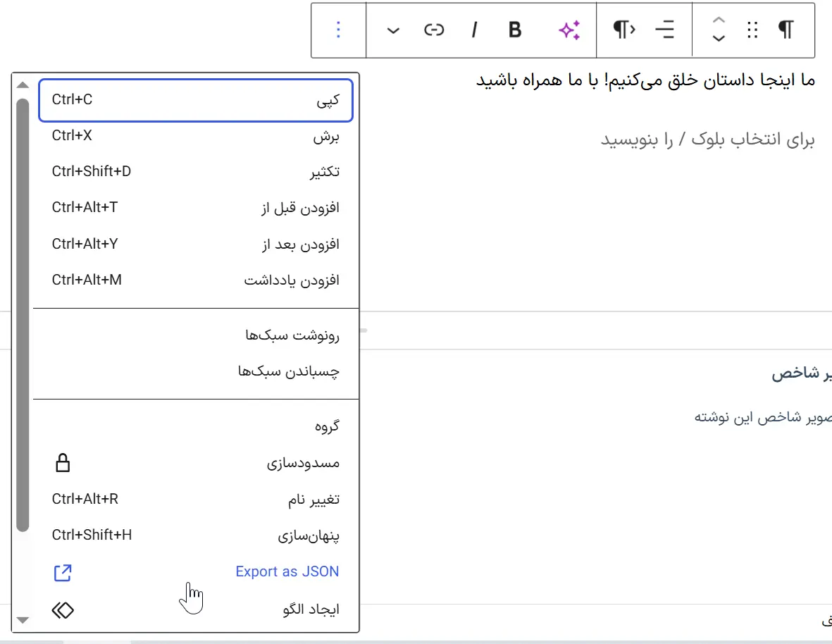Toggle italic formatting
832x644 pixels.
[x=474, y=30]
